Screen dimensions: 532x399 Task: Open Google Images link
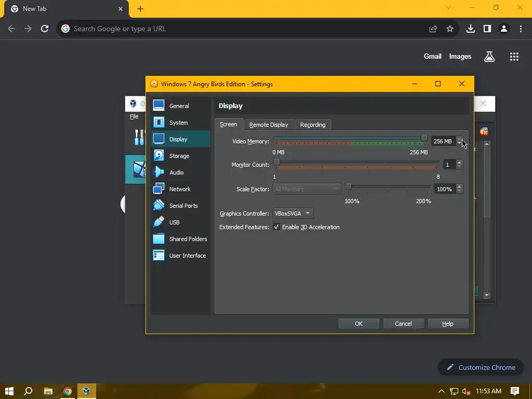click(460, 56)
